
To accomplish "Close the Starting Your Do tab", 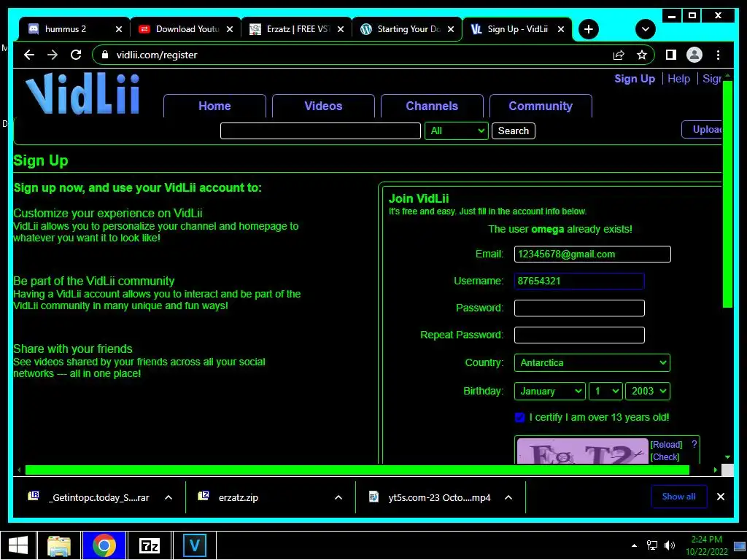I will [x=451, y=29].
